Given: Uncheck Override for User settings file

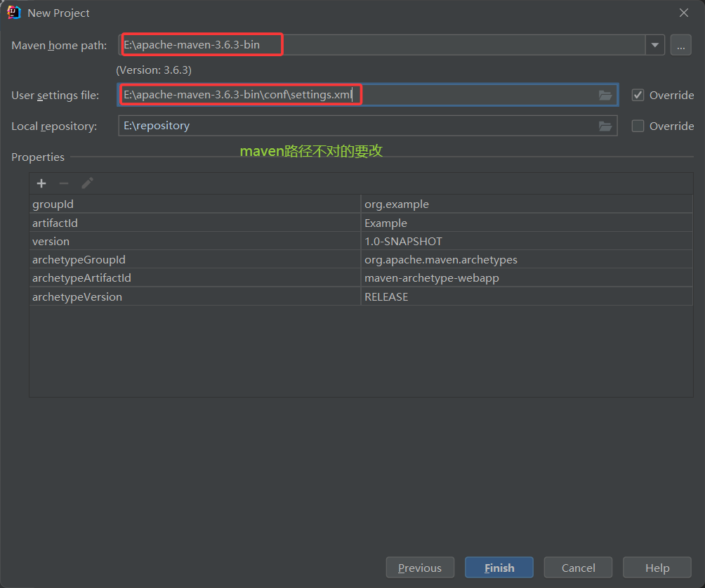Looking at the screenshot, I should coord(638,96).
